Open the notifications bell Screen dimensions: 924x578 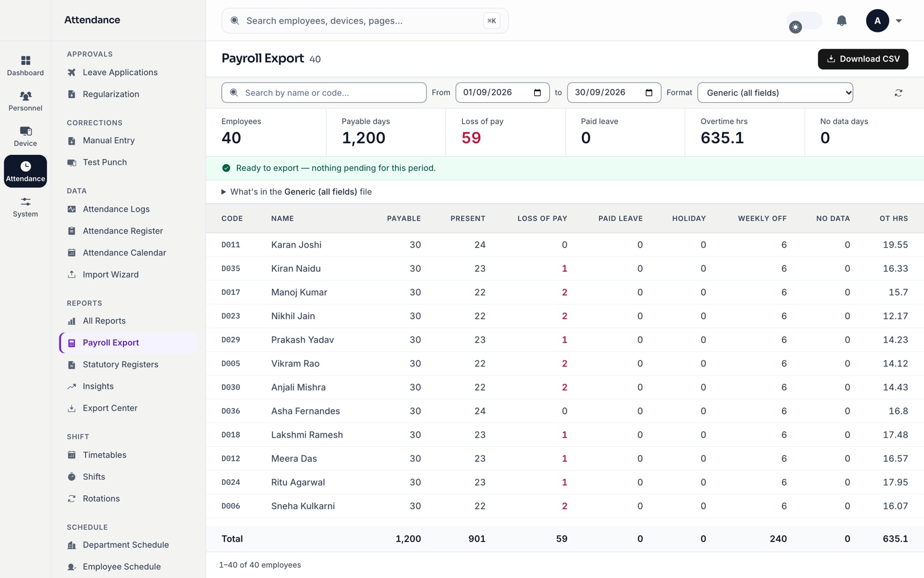(841, 21)
